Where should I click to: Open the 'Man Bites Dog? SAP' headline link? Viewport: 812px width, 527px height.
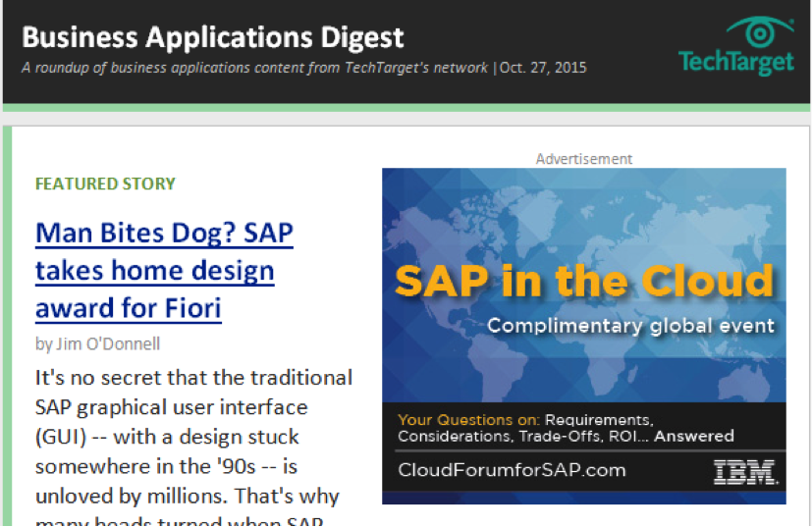pos(164,270)
